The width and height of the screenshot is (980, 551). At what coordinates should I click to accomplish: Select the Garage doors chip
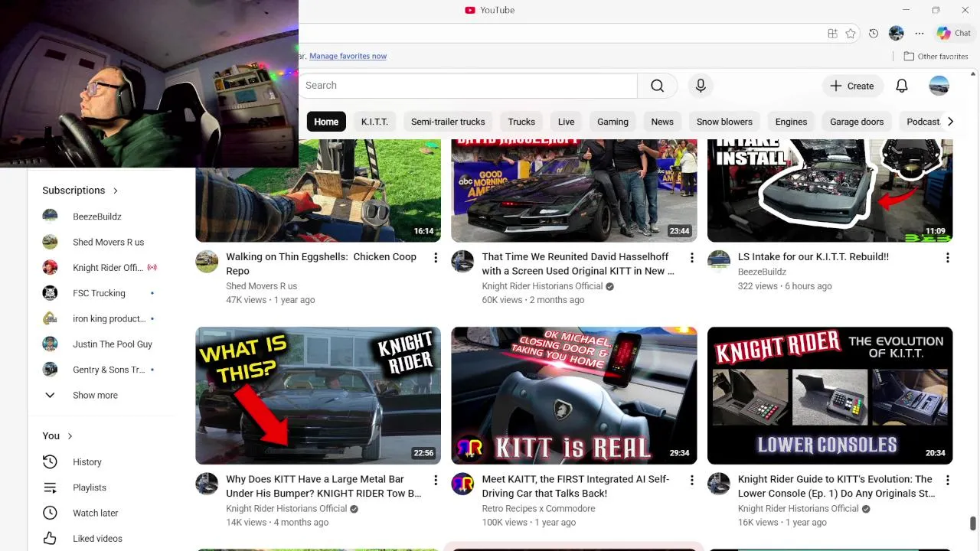tap(857, 122)
